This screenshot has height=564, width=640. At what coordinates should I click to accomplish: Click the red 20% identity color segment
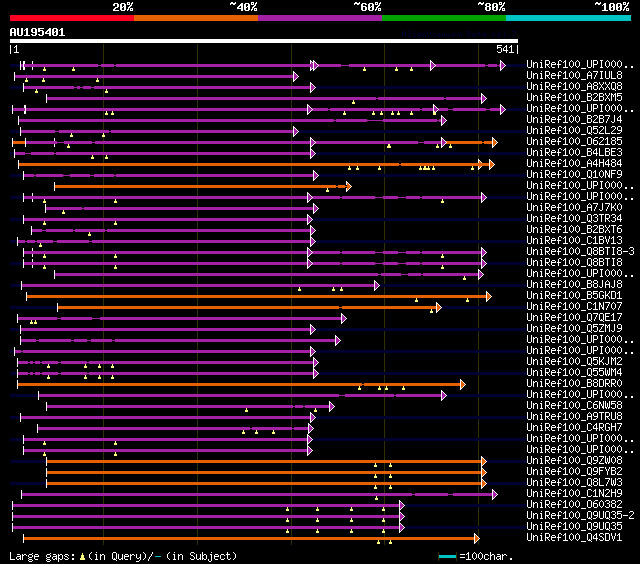point(72,18)
